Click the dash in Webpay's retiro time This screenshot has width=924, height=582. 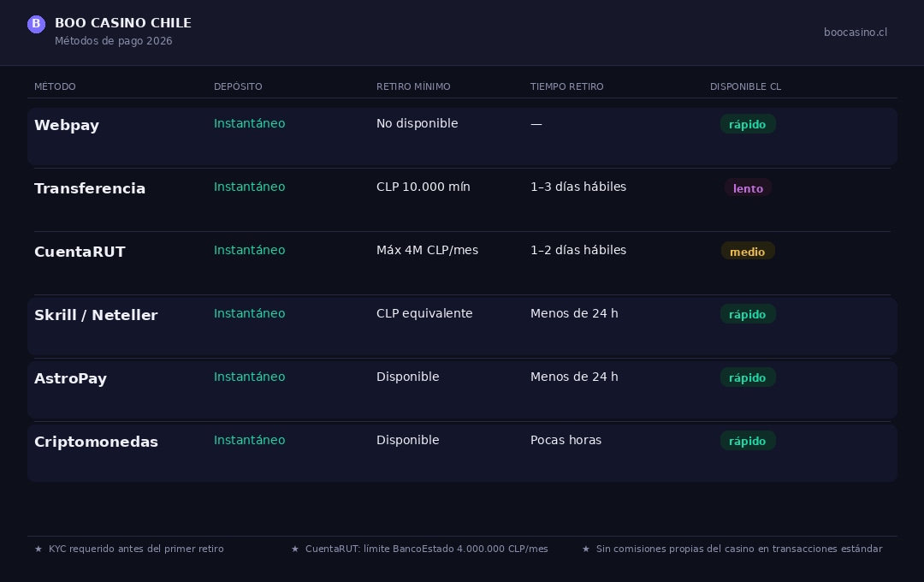536,124
